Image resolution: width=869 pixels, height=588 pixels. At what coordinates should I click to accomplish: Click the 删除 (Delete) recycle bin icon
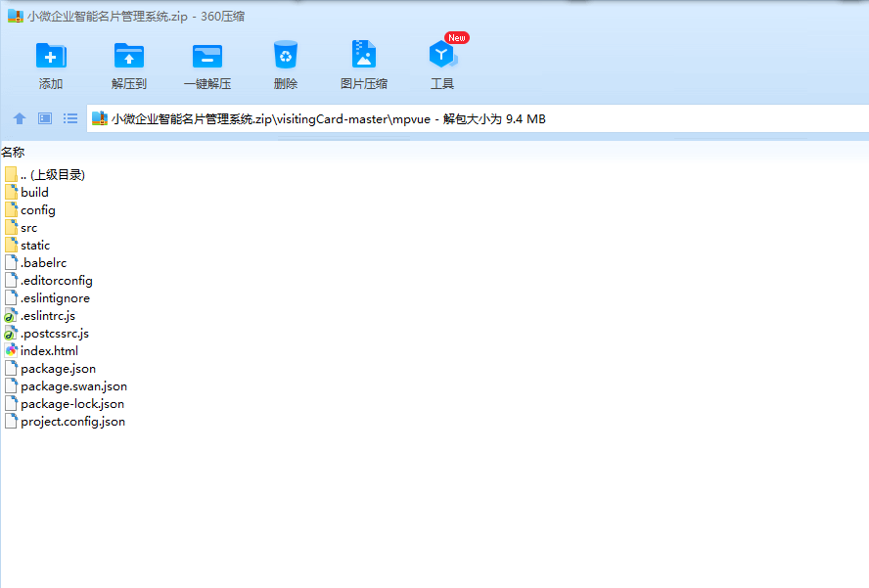pos(286,55)
